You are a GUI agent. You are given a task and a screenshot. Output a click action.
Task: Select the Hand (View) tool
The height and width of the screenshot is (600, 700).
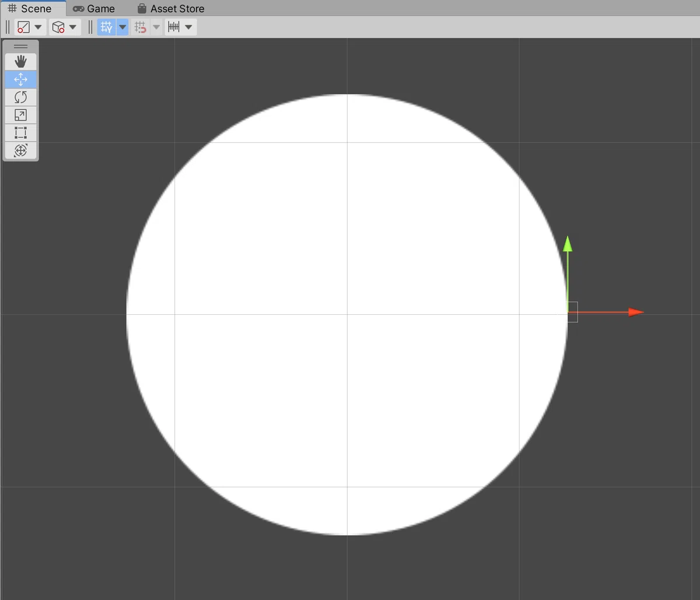[x=20, y=62]
